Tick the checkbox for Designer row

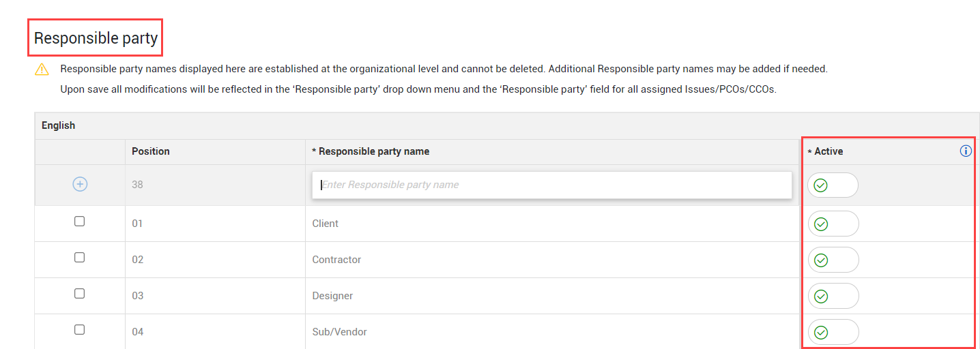[x=79, y=294]
